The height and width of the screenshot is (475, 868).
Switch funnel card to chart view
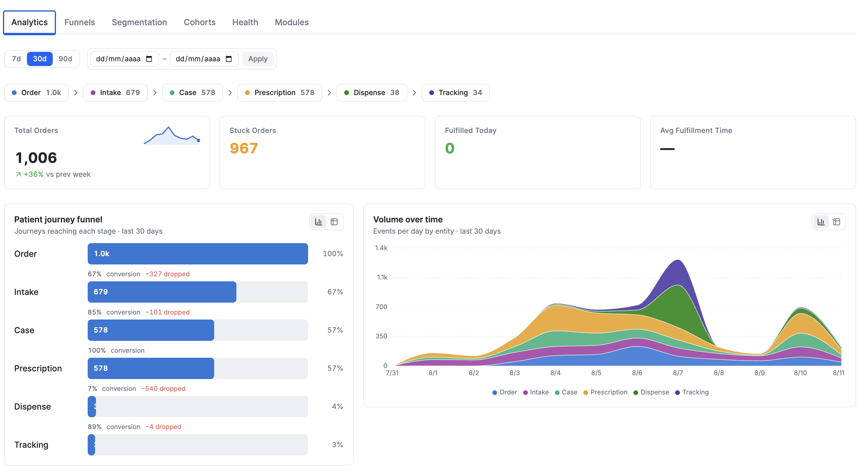pos(318,222)
